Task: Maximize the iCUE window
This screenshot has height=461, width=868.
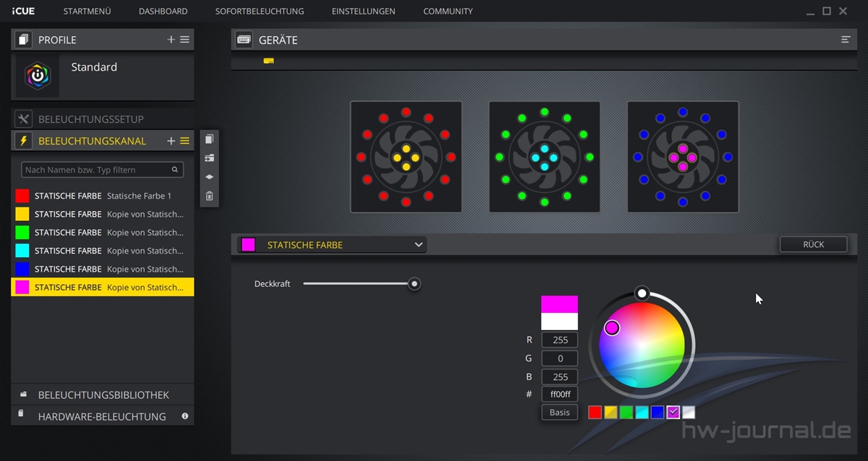Action: (x=827, y=12)
